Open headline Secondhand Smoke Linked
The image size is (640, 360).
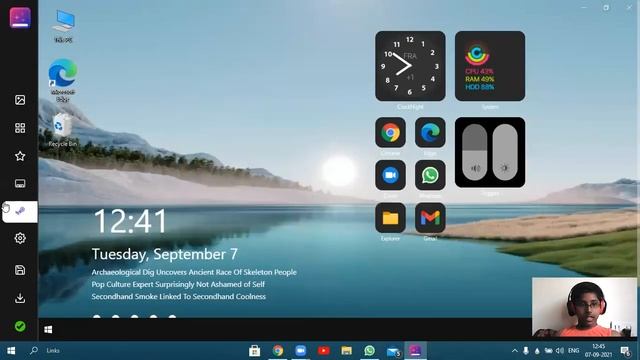(178, 296)
